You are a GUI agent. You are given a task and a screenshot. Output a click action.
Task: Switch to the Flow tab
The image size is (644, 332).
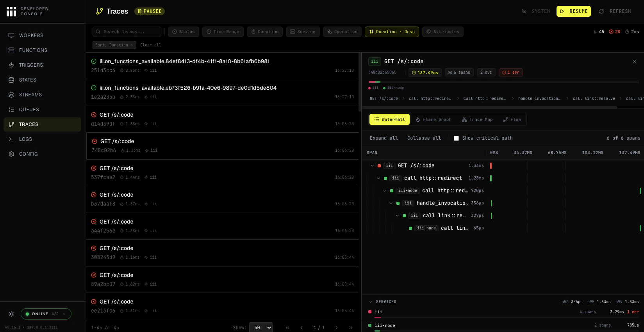512,120
